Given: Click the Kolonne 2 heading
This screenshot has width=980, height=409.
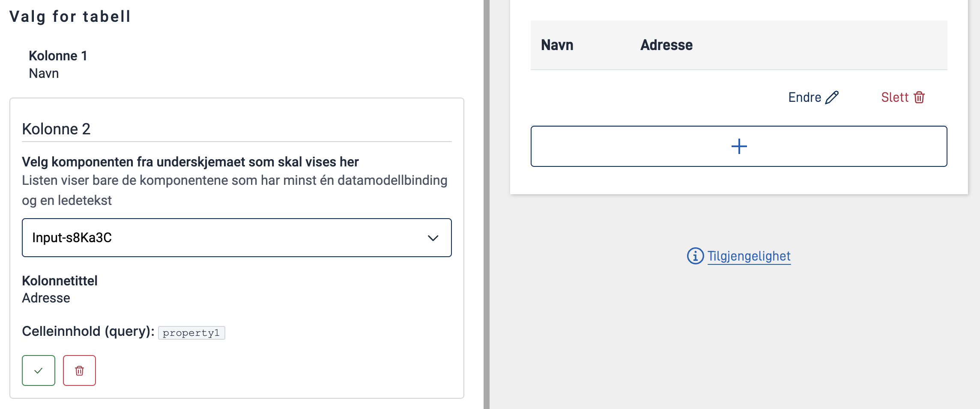Looking at the screenshot, I should [56, 129].
